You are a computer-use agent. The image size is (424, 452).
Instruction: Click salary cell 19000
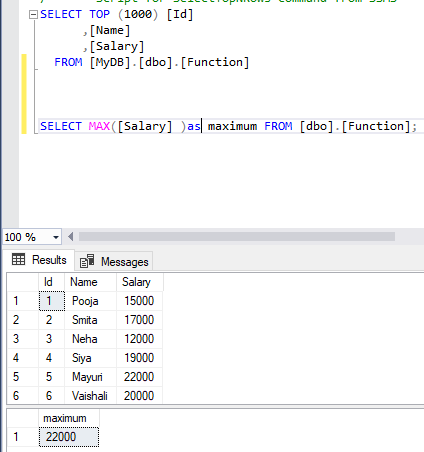coord(140,358)
